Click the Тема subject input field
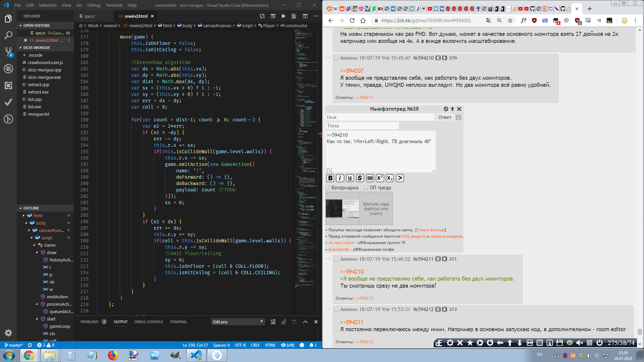The width and height of the screenshot is (644, 362). 362,126
